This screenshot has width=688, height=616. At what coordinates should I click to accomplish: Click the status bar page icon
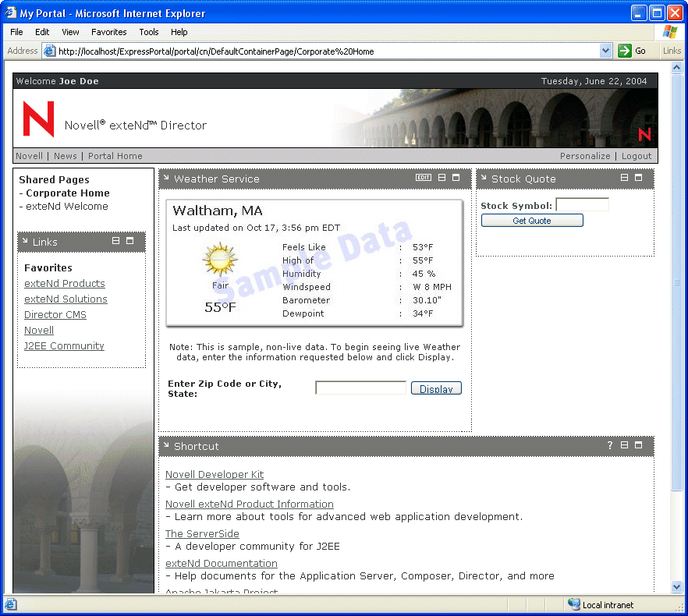(x=11, y=604)
